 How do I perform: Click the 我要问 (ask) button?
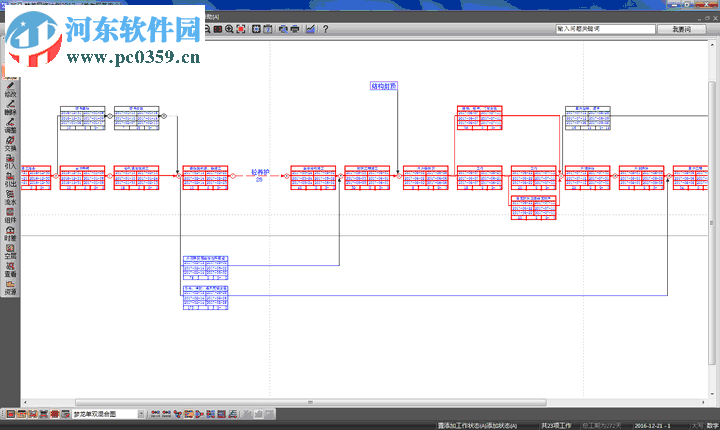pyautogui.click(x=681, y=29)
